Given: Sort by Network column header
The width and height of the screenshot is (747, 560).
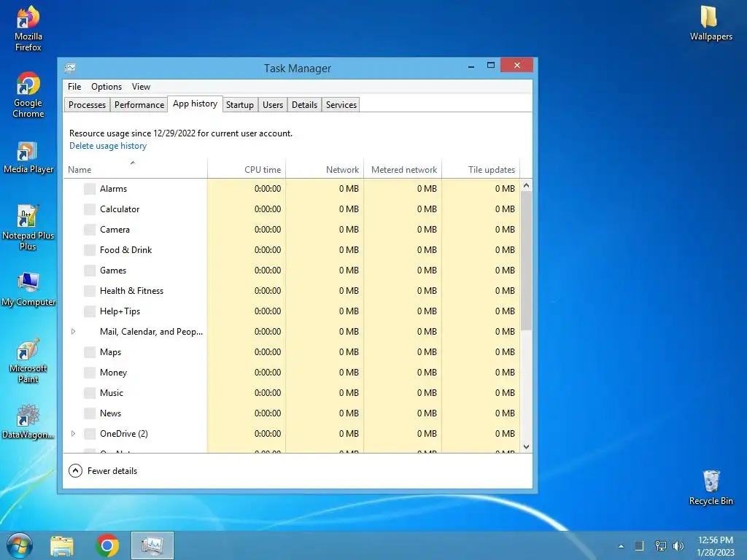Looking at the screenshot, I should (x=325, y=169).
